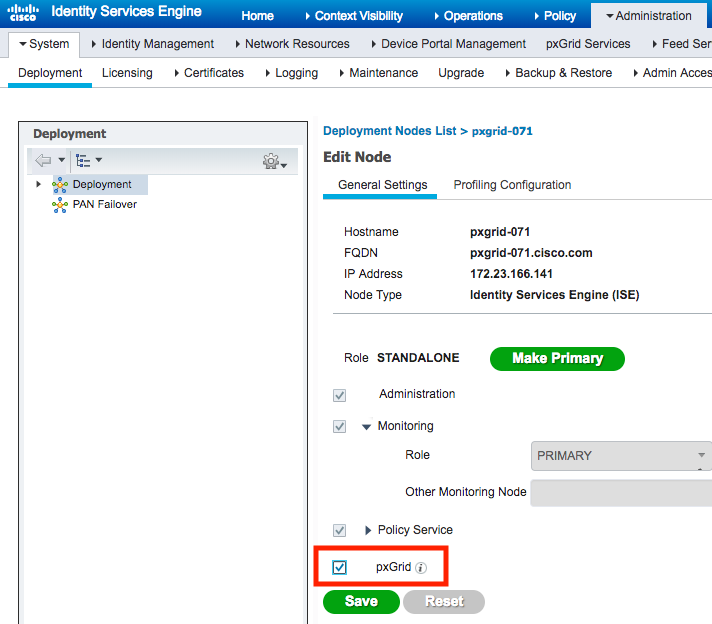Image resolution: width=712 pixels, height=624 pixels.
Task: Open the Admin Access tab
Action: (672, 73)
